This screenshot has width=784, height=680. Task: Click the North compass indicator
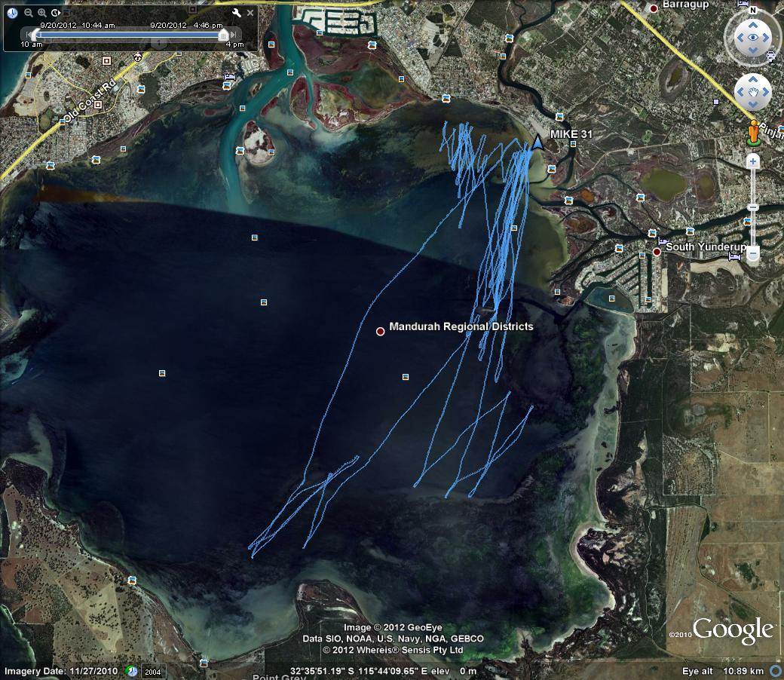tap(752, 10)
